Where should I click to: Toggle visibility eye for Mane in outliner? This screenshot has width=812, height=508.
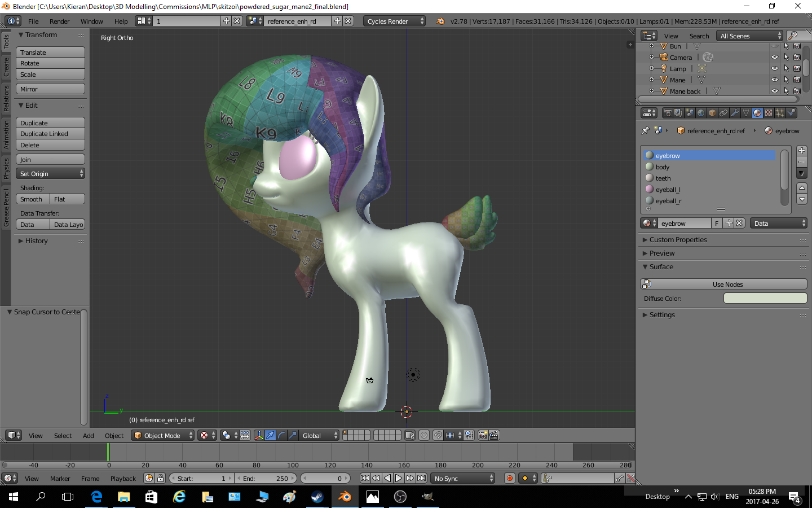click(x=775, y=80)
